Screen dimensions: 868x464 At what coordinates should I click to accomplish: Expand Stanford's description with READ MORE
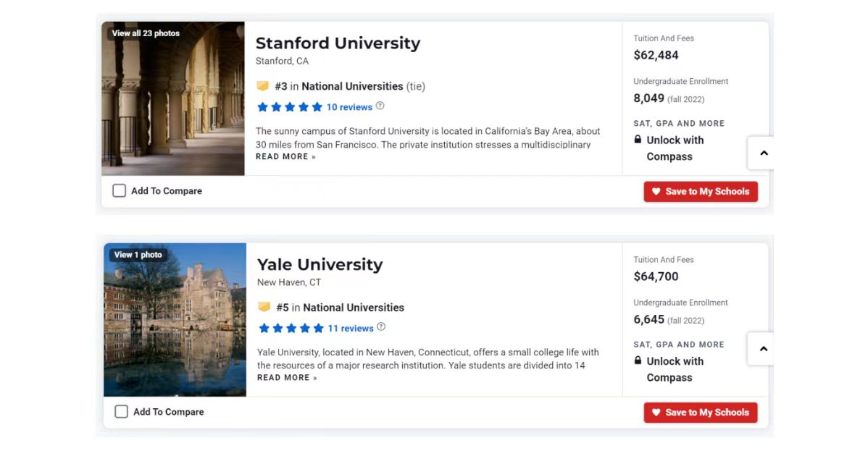[x=285, y=157]
